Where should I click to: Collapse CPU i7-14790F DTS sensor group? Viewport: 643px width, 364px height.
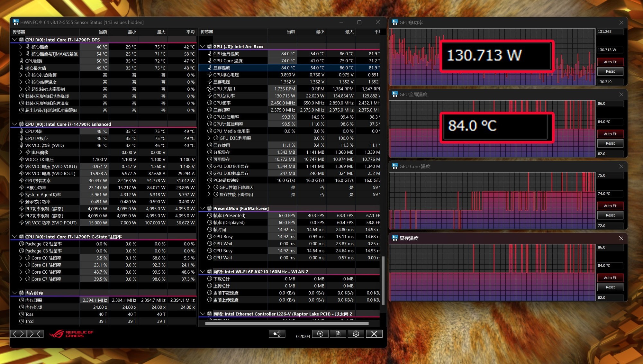point(14,40)
